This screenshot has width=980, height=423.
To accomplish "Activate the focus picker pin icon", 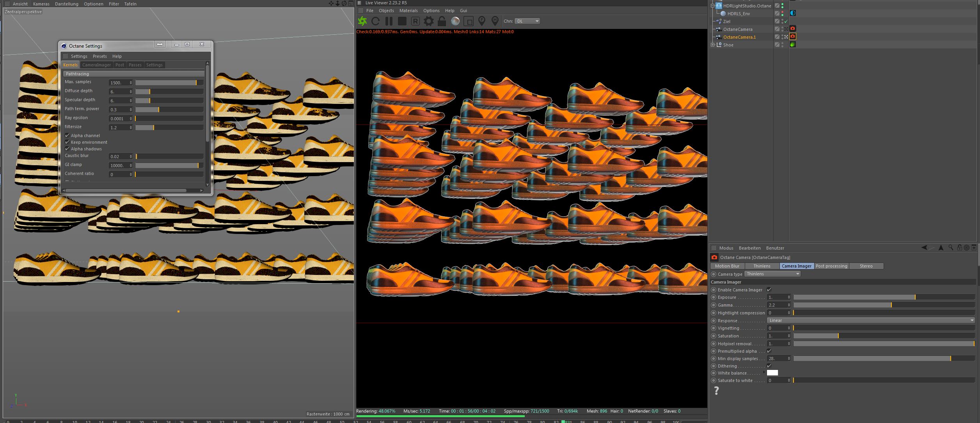I will coord(482,21).
